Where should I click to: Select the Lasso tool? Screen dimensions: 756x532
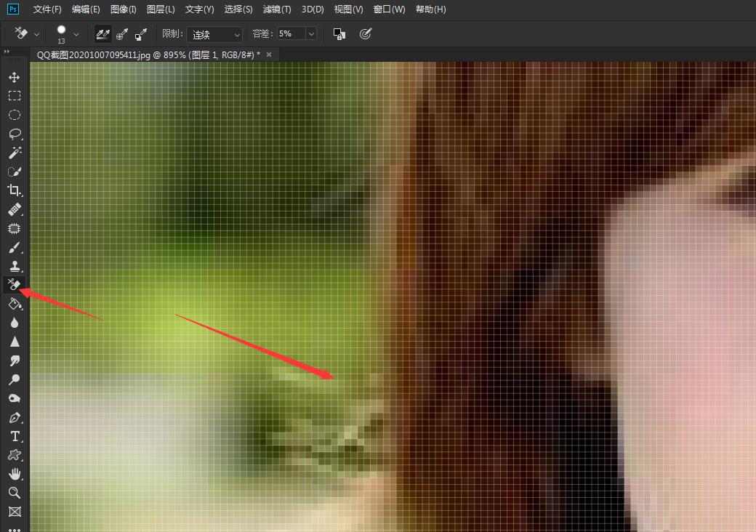point(15,134)
